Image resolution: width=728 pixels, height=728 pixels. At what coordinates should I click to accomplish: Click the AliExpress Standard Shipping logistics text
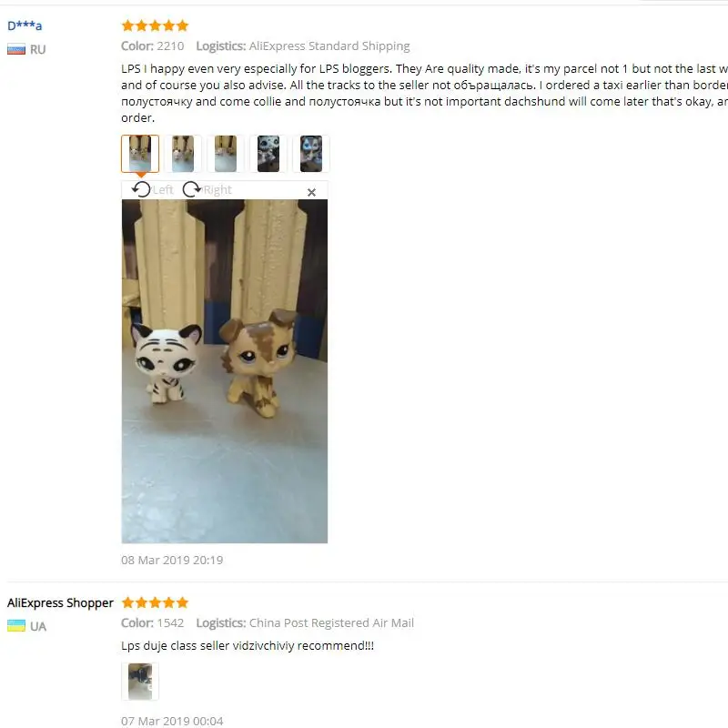[x=329, y=46]
